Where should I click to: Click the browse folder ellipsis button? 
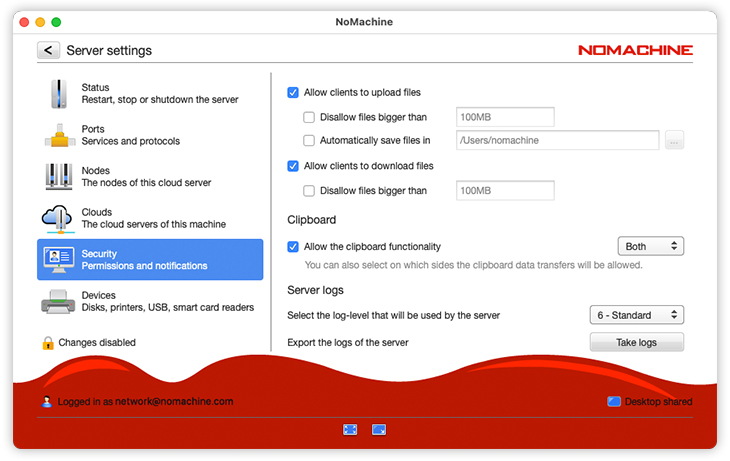674,141
